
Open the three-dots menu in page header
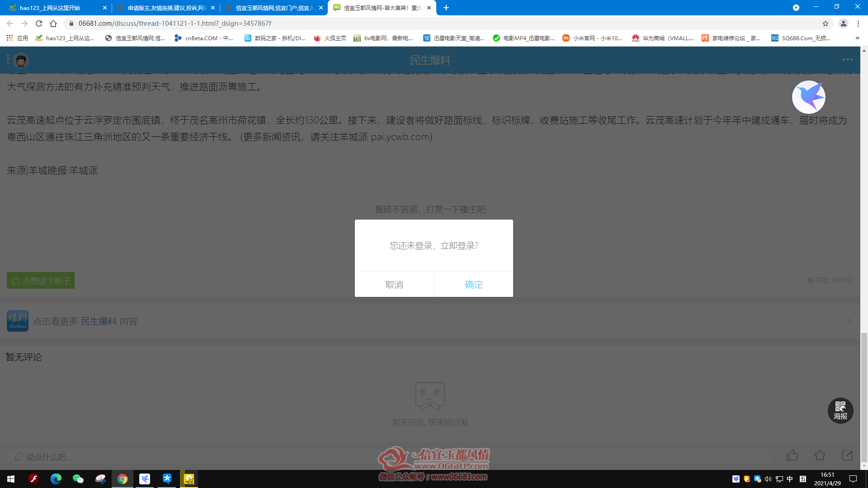[x=848, y=60]
